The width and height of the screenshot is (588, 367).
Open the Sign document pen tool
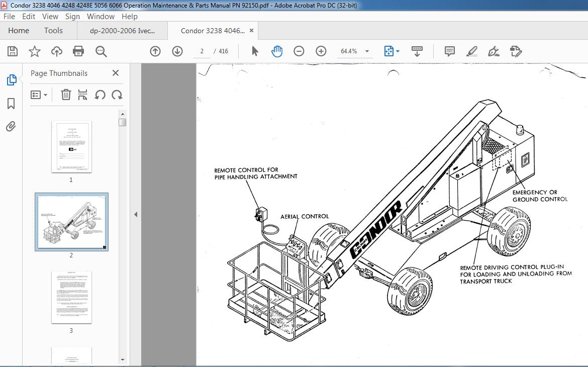pos(494,51)
